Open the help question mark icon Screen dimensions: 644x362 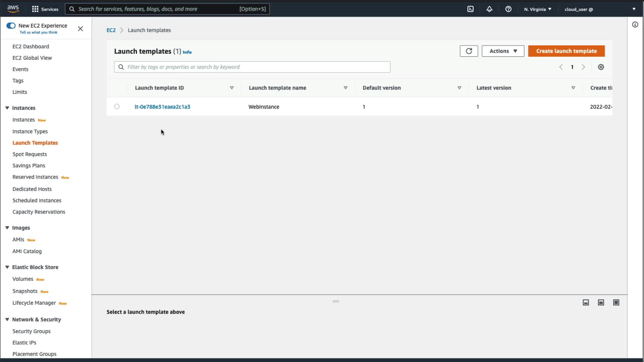508,9
